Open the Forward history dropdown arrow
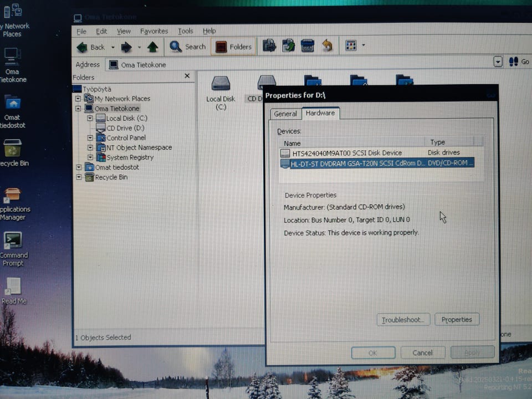This screenshot has width=532, height=399. [139, 47]
